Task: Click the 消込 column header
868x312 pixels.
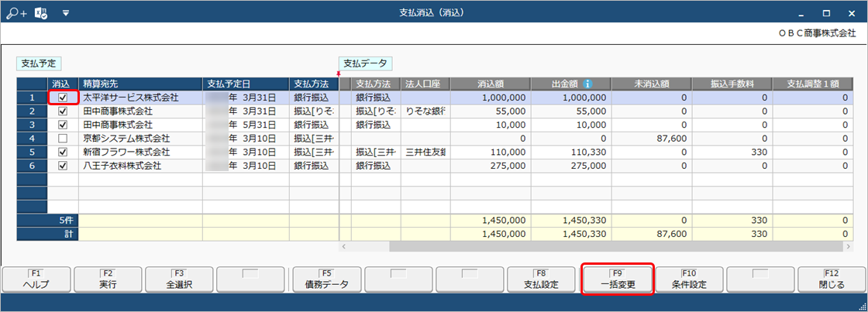Action: (x=63, y=84)
